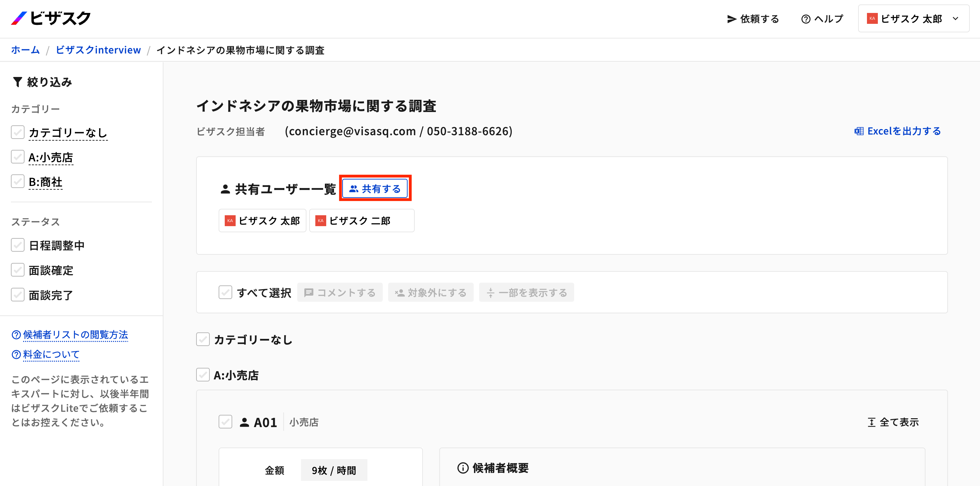Check the カテゴリーなし section checkbox in main list

(x=203, y=339)
